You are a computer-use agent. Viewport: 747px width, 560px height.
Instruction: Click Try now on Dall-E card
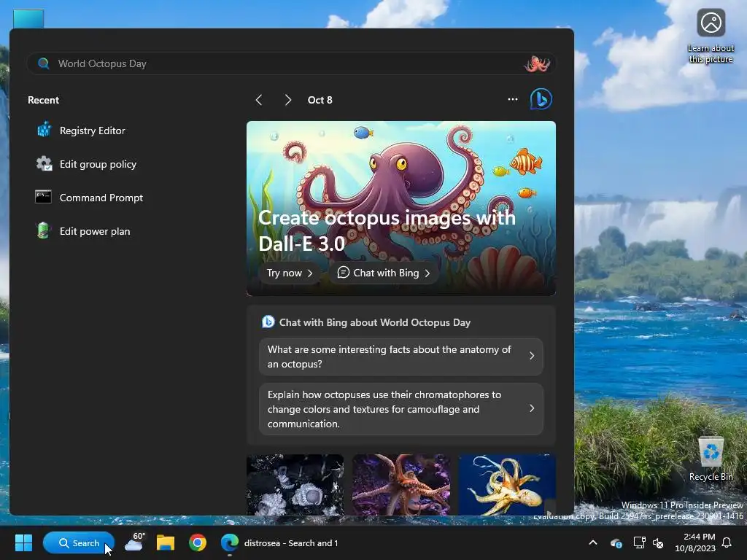[290, 273]
